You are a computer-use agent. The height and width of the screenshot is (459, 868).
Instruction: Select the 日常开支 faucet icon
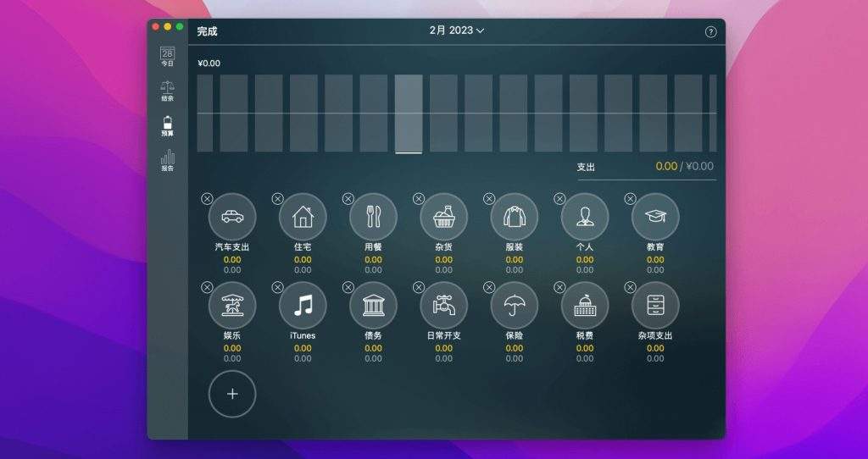(443, 305)
